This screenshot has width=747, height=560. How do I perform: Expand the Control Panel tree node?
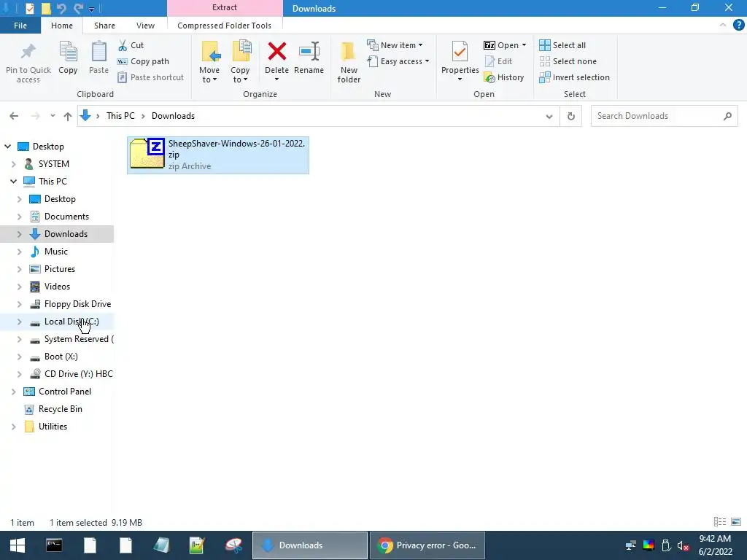(x=13, y=392)
